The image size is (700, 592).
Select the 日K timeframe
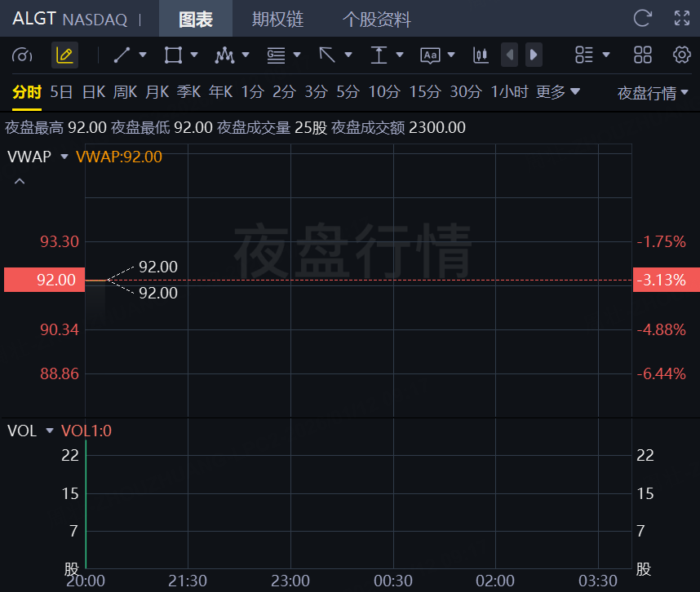[x=93, y=92]
